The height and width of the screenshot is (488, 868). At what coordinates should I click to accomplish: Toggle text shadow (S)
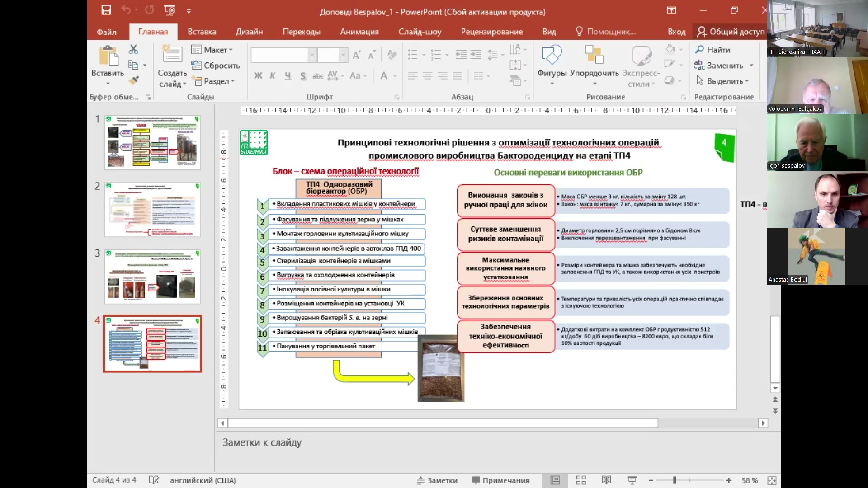pyautogui.click(x=303, y=75)
